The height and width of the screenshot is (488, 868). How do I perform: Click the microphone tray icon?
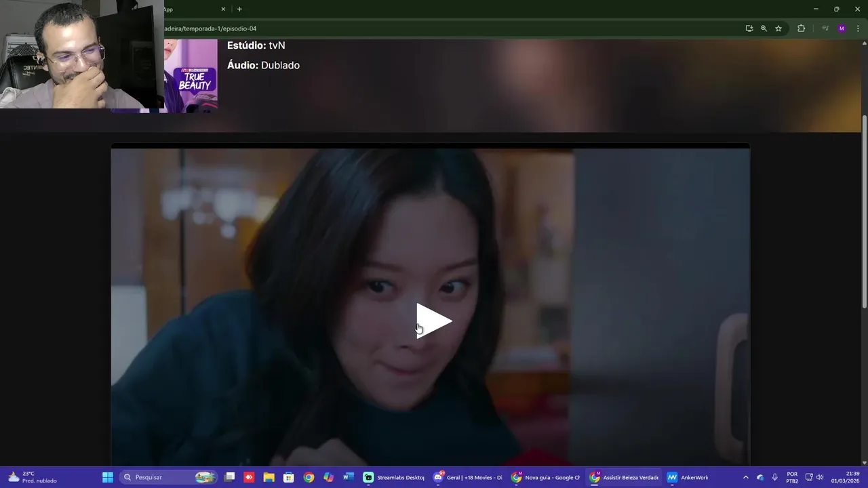774,477
